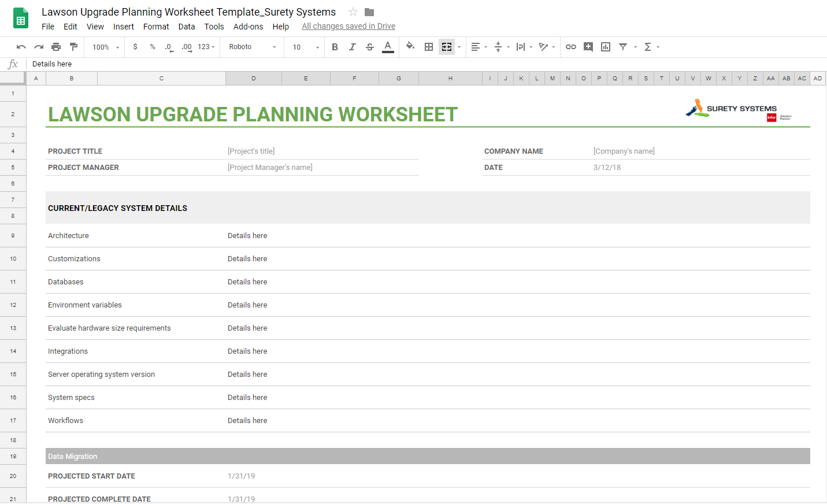This screenshot has width=827, height=504.
Task: Go to Sheets home via green logo
Action: (x=21, y=18)
